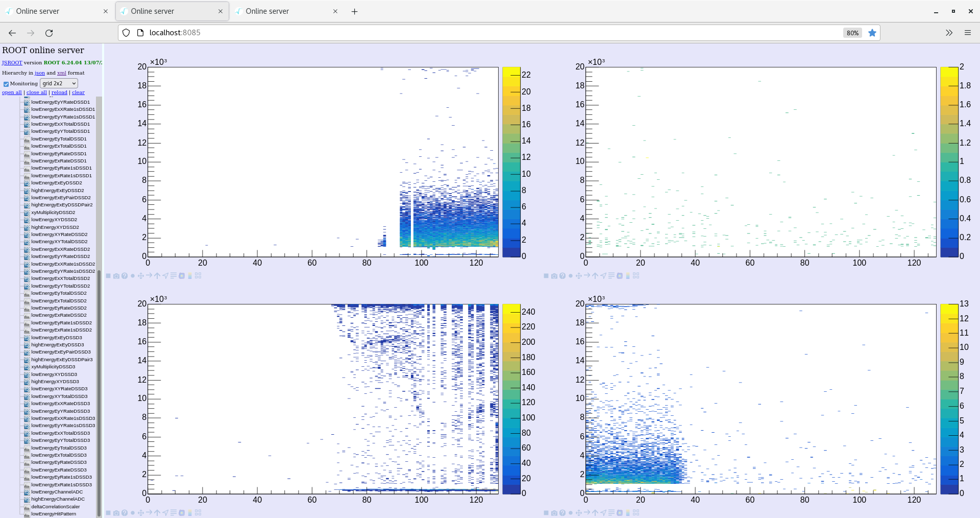The image size is (980, 518).
Task: Click right arrow icon under top-left plot
Action: [x=149, y=276]
